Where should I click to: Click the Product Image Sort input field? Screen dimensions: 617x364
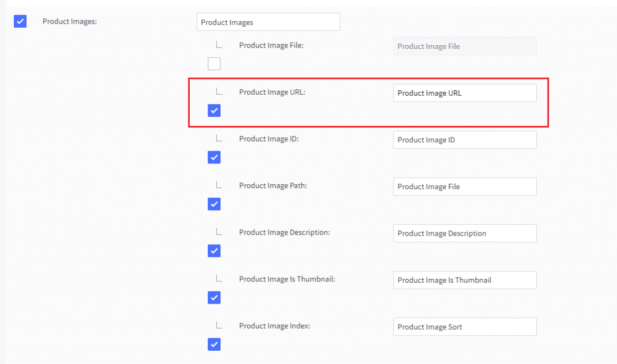coord(464,327)
